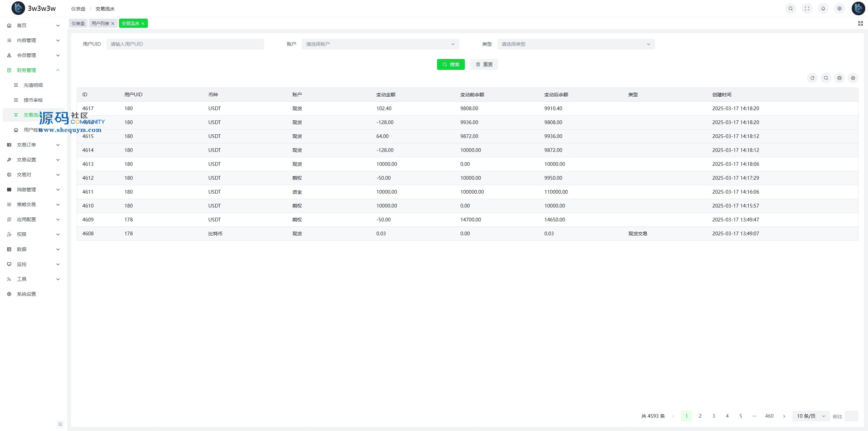Open the 账户 select dropdown
This screenshot has width=868, height=431.
point(380,44)
